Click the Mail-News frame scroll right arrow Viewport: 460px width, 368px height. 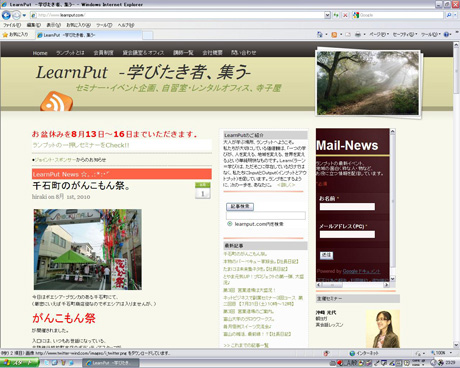(387, 285)
